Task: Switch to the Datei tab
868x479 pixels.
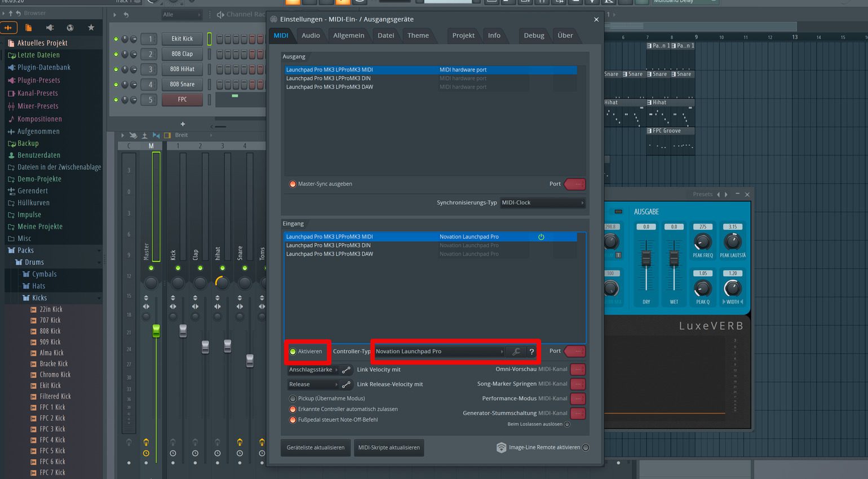Action: (386, 35)
